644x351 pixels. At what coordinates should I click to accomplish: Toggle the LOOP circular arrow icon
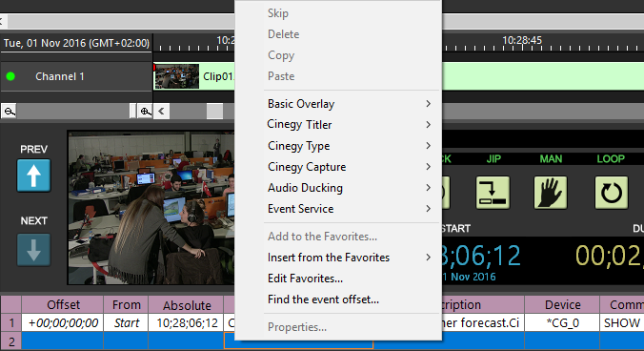(612, 193)
